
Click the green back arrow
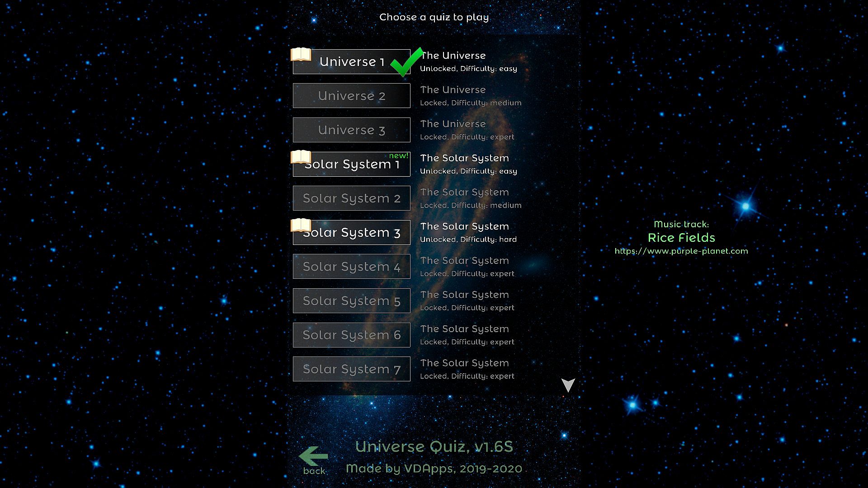(x=314, y=456)
